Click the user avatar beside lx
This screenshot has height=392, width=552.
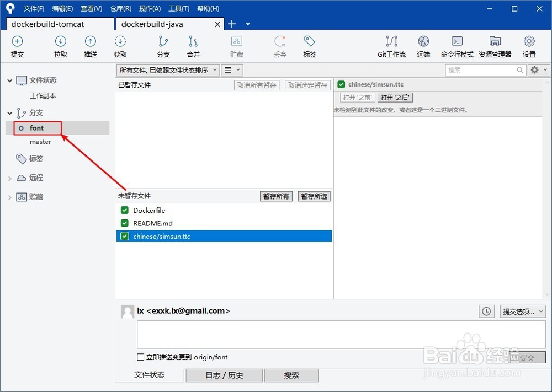(x=128, y=312)
